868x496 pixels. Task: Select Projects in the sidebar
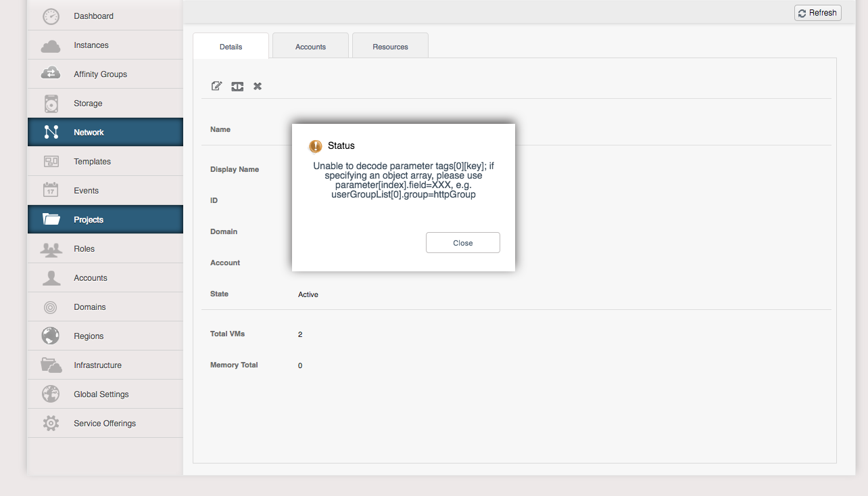[105, 219]
